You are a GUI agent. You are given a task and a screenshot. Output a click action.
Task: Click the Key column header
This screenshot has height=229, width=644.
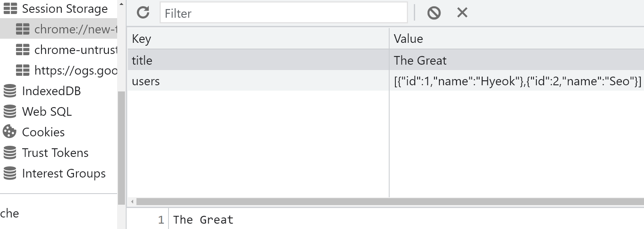click(258, 39)
